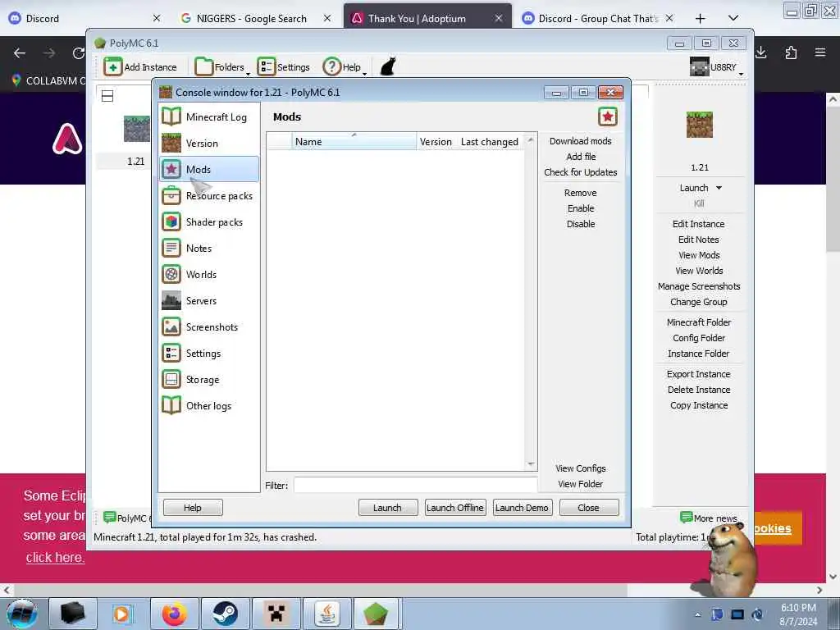This screenshot has width=840, height=630.
Task: Collapse the instance group with minus icon
Action: [x=107, y=96]
